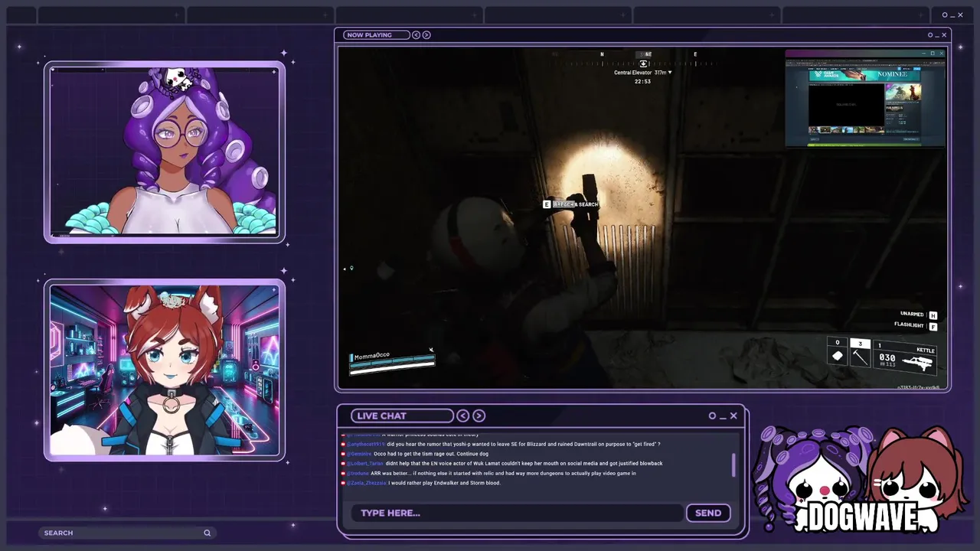This screenshot has height=551, width=980.
Task: Click the next arrow beside NOW PLAYING
Action: pyautogui.click(x=426, y=34)
